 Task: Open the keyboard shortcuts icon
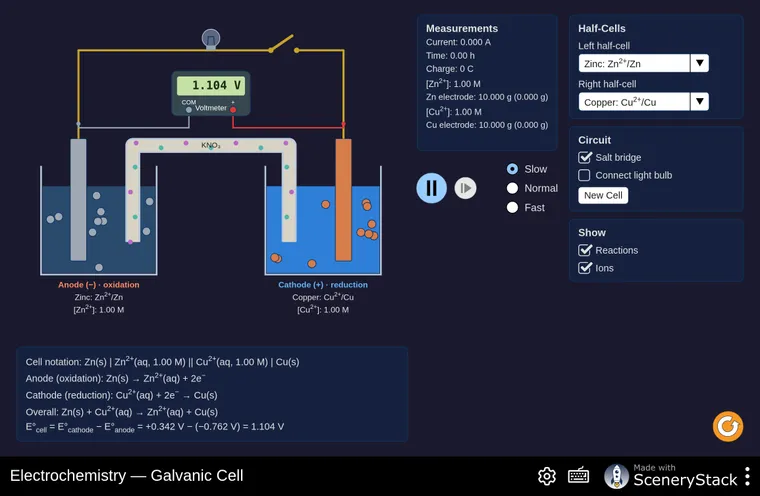click(x=578, y=476)
